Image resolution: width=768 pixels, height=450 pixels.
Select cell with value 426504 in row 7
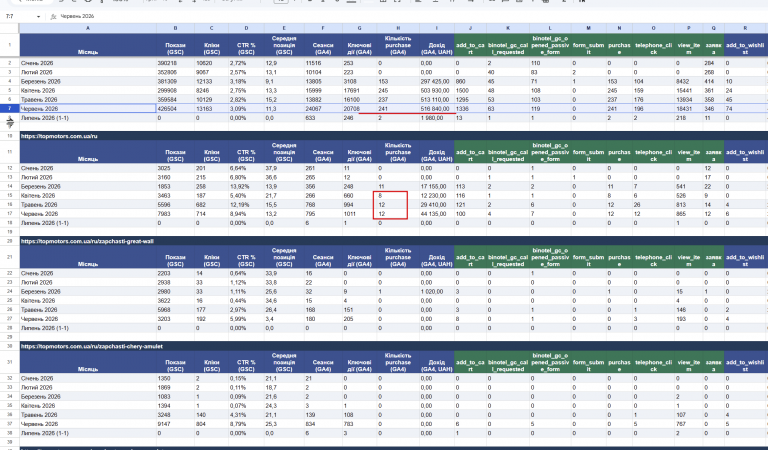tap(175, 109)
